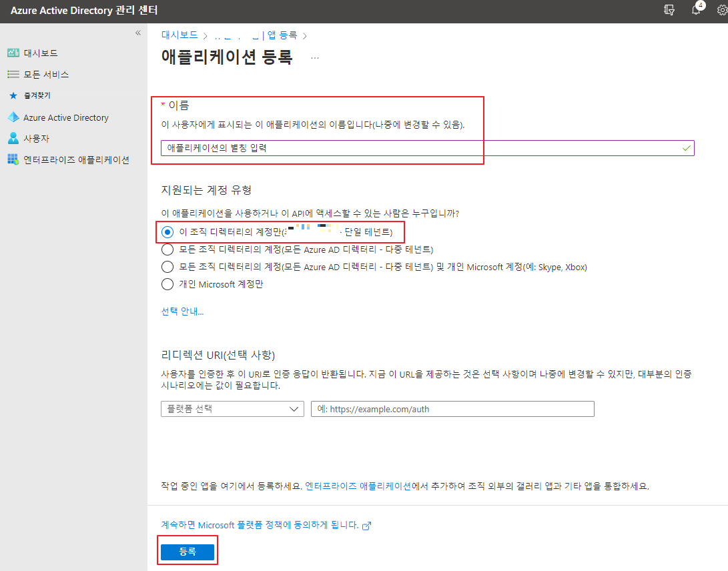Viewport: 728px width, 571px height.
Task: Click the users person icon
Action: pos(13,138)
